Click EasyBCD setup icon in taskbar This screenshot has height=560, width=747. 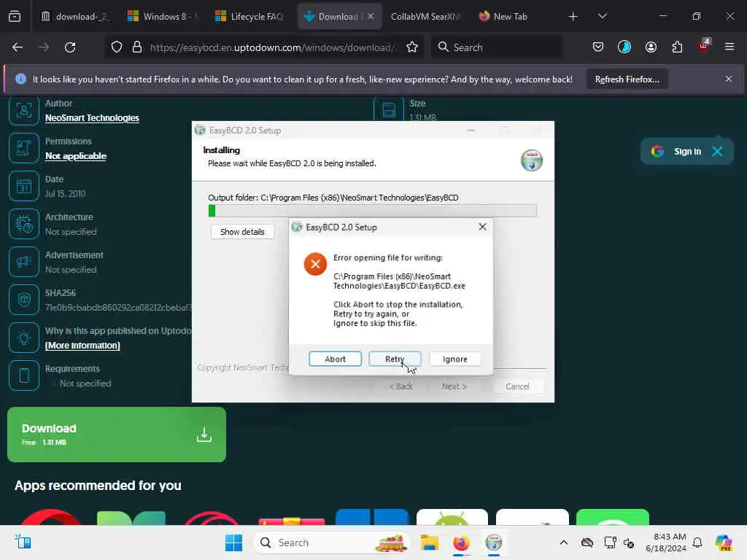click(x=494, y=542)
